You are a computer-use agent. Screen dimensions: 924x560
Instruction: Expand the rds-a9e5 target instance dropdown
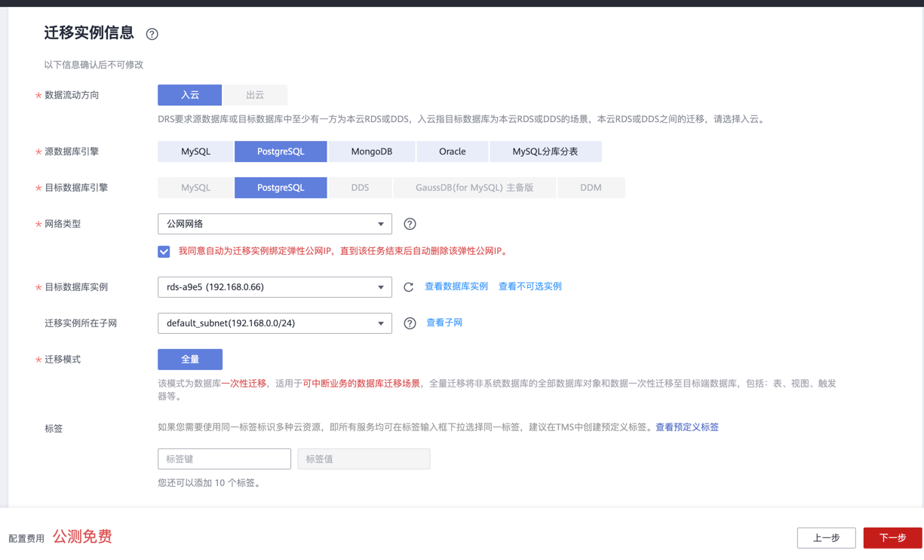tap(275, 287)
